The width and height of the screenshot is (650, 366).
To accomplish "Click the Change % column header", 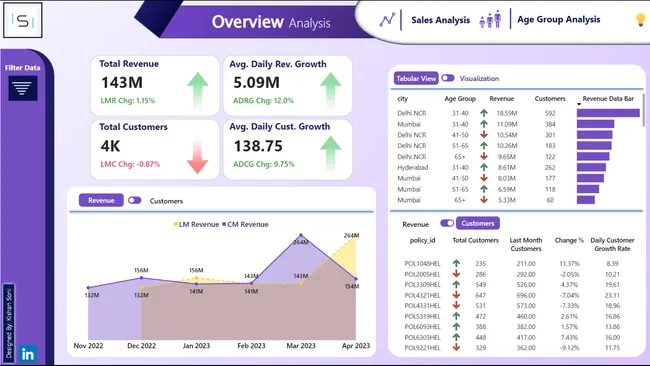I will [x=569, y=240].
